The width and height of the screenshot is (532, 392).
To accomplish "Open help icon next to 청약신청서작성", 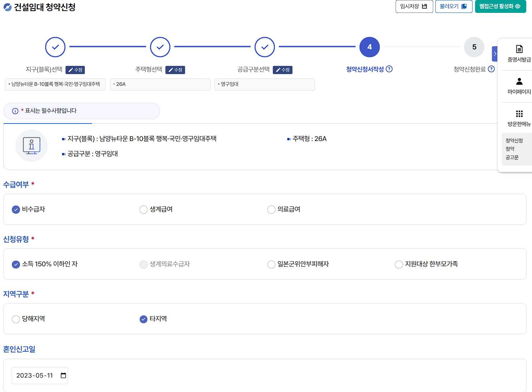I will pyautogui.click(x=389, y=69).
